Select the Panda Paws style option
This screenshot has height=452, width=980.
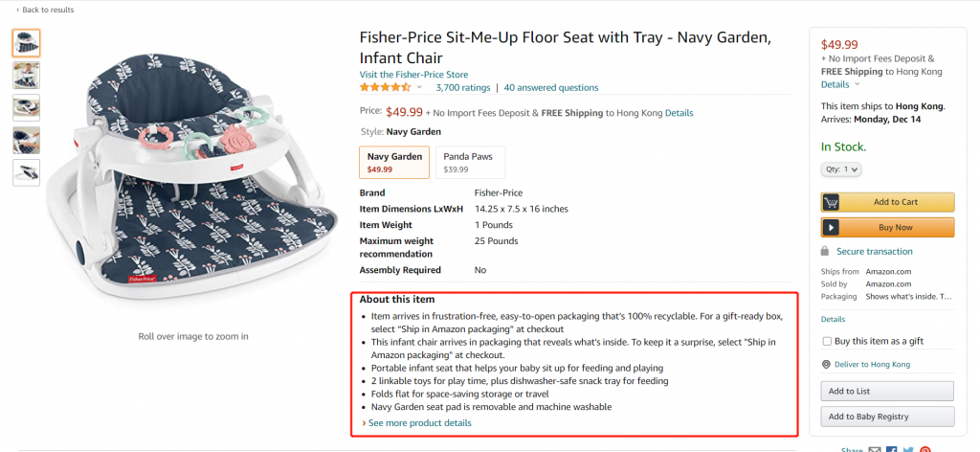[470, 163]
